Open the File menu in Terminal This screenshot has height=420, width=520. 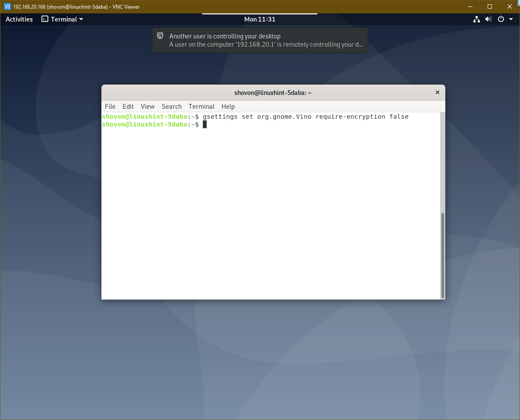(x=110, y=106)
